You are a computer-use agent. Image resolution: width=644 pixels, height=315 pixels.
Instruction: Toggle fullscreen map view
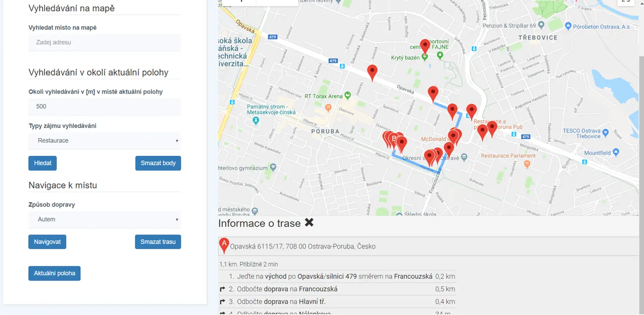[x=625, y=1]
